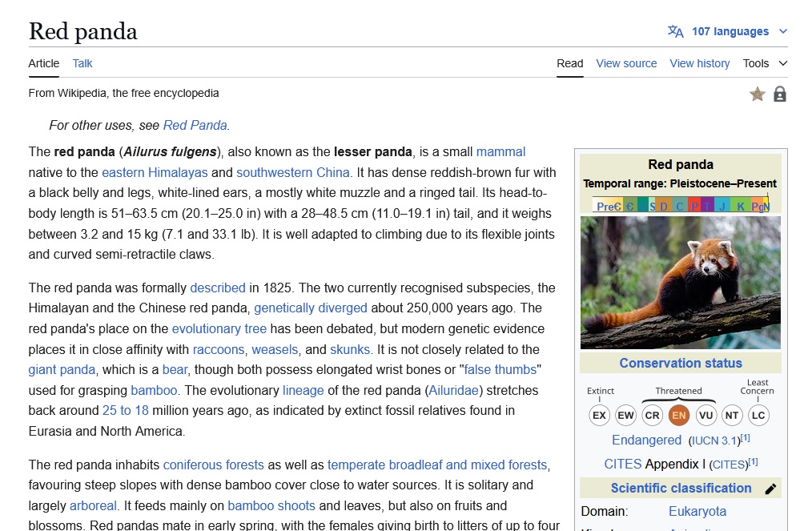Click the green K Cretaceous timeline segment
This screenshot has width=812, height=531.
click(x=741, y=204)
